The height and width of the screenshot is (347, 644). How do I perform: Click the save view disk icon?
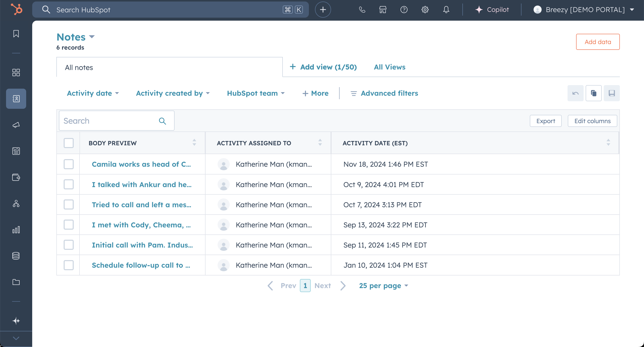(x=612, y=93)
